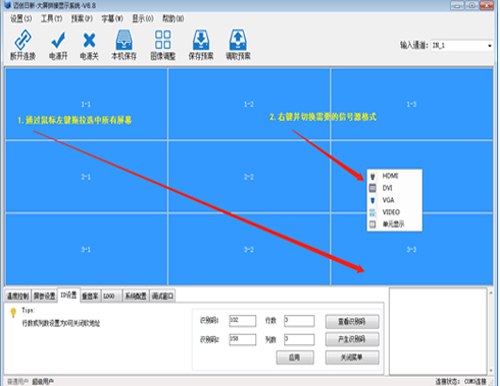Click the 识别码2 input field

tap(242, 339)
